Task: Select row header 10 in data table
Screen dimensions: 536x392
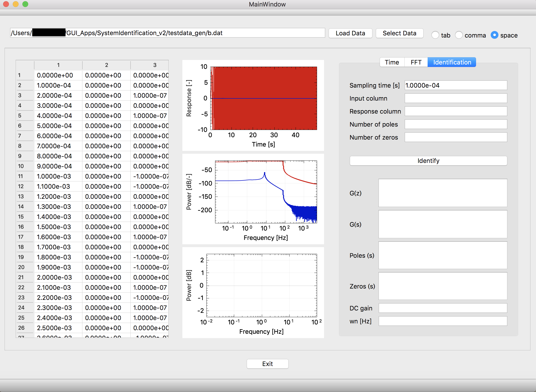Action: tap(25, 166)
